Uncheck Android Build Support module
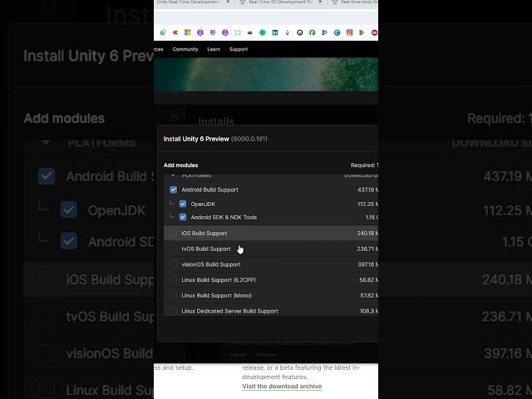The image size is (532, 399). [174, 190]
